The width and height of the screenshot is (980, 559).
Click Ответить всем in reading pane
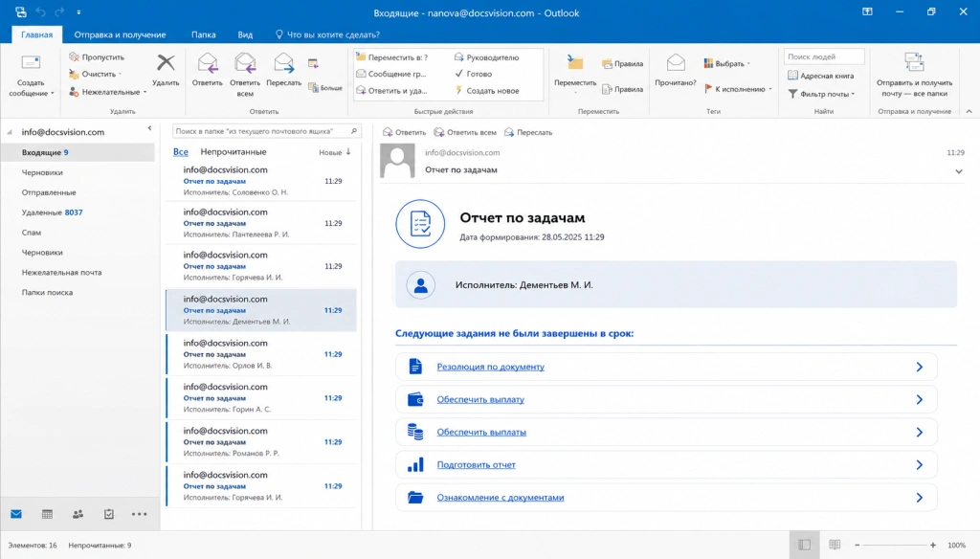[x=465, y=132]
